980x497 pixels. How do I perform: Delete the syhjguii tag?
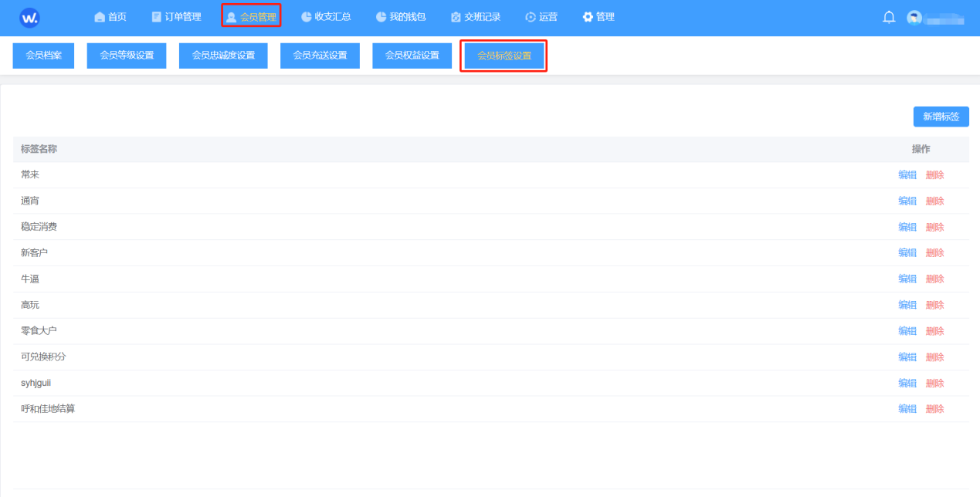pyautogui.click(x=934, y=384)
